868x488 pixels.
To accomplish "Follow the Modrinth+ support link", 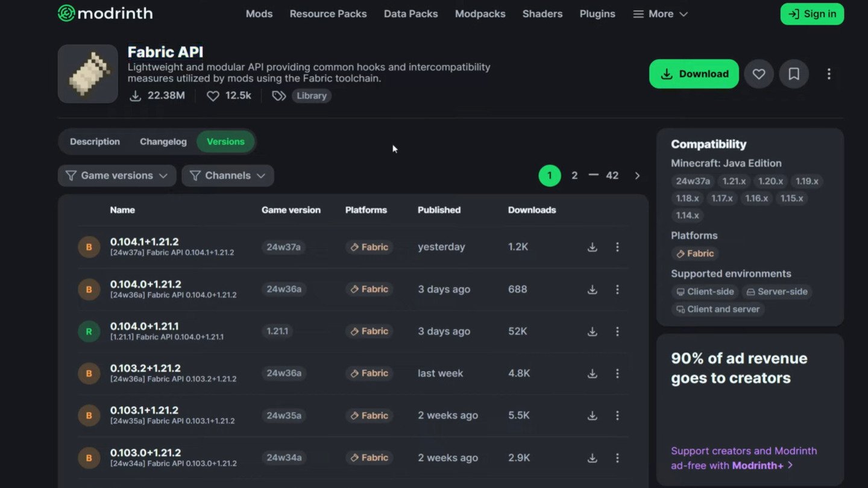I will pos(743,458).
